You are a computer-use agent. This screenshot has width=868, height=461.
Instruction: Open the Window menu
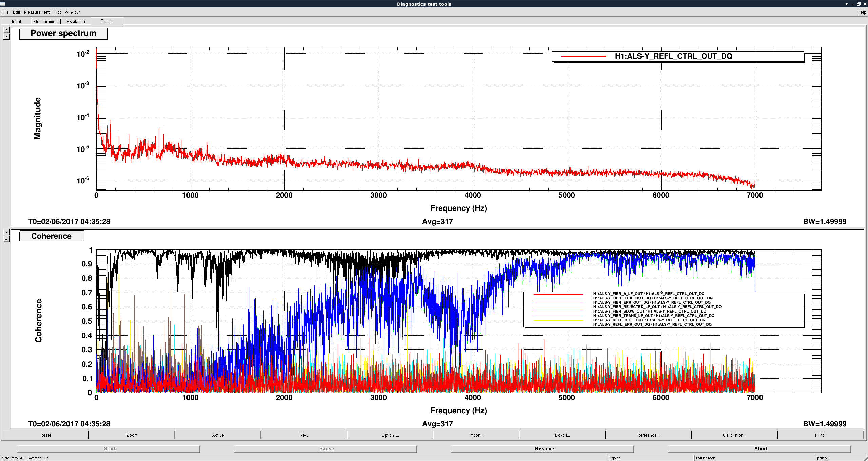pos(72,12)
